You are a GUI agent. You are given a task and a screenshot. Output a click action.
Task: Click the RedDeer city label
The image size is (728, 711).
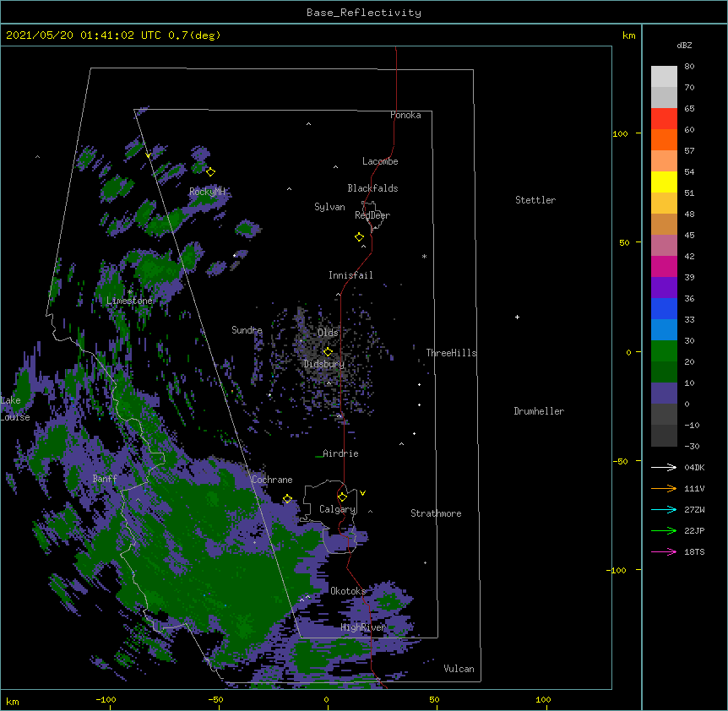372,215
